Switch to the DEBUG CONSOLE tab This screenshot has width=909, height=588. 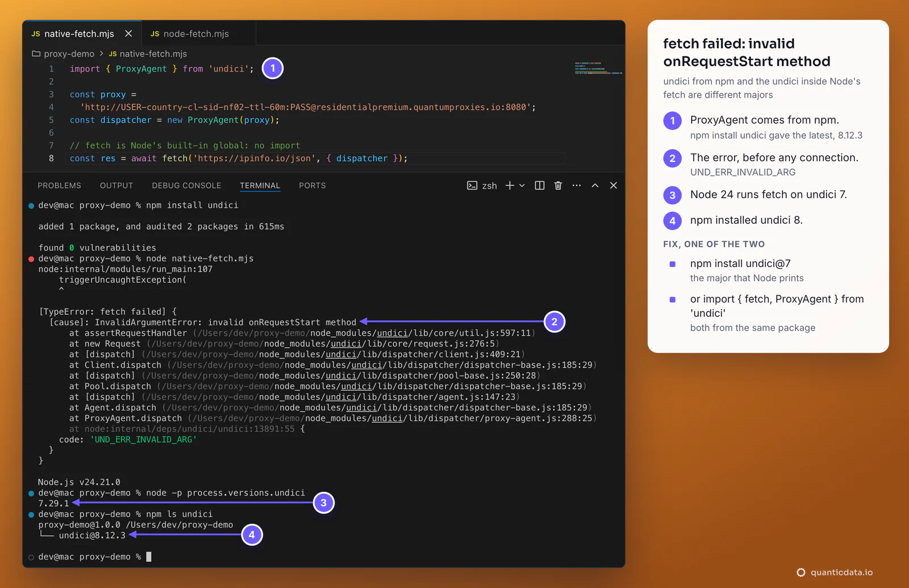coord(186,185)
